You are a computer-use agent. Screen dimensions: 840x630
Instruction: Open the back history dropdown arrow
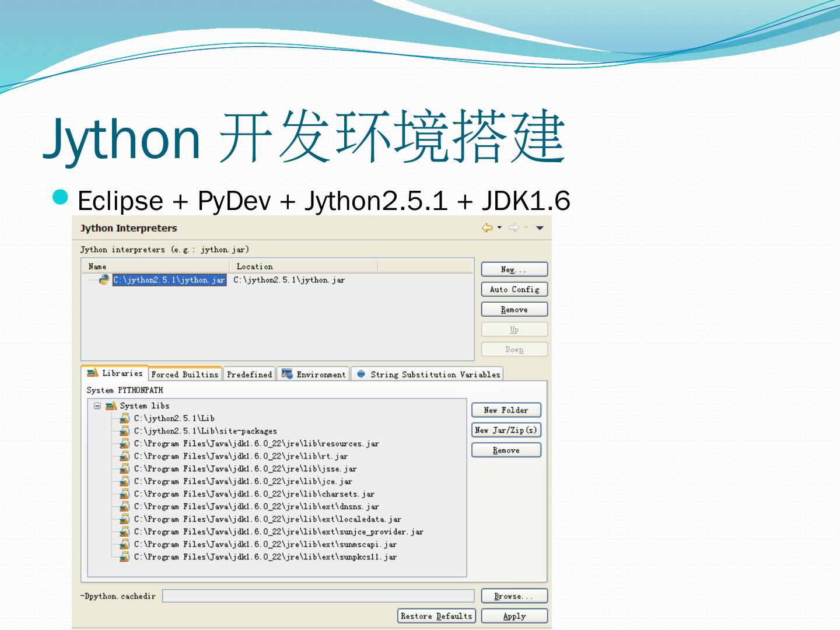click(x=499, y=228)
